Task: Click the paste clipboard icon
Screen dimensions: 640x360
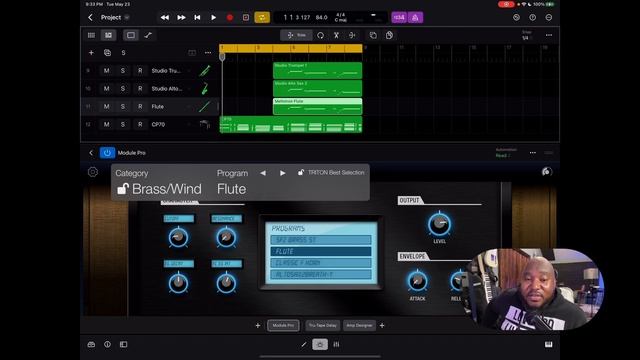Action: pos(389,36)
